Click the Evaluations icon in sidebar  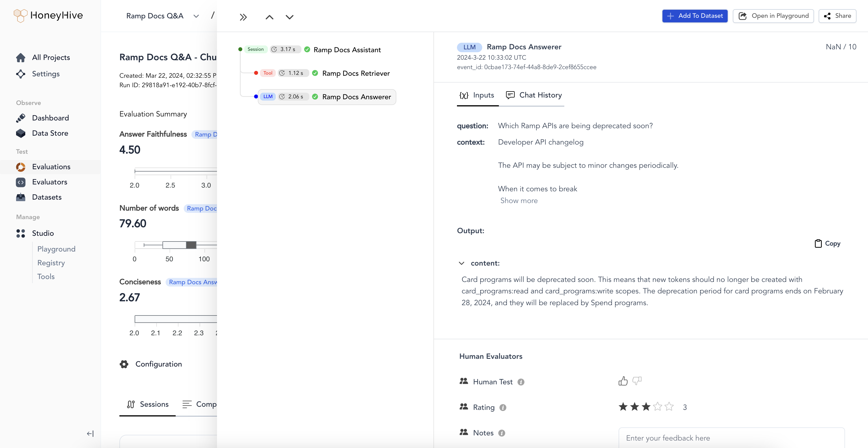point(21,167)
